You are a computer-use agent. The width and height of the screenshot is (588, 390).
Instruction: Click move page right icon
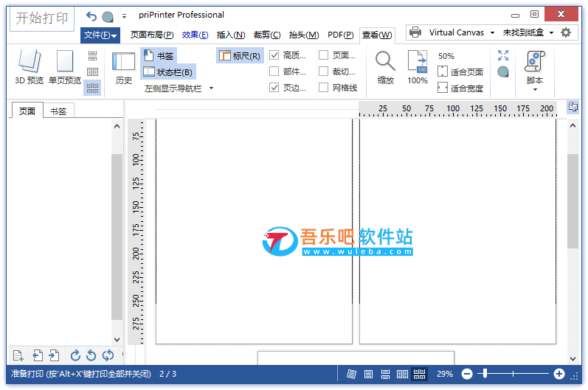click(x=54, y=355)
